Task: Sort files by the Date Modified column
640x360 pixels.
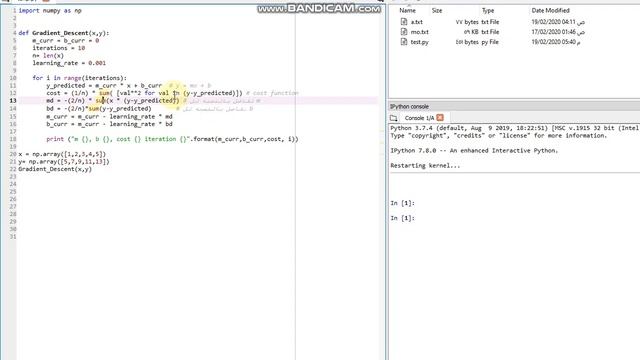Action: 550,11
